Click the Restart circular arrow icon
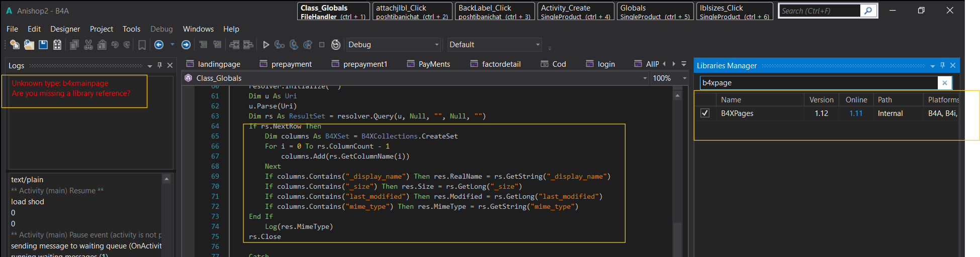Image resolution: width=980 pixels, height=257 pixels. (x=336, y=45)
